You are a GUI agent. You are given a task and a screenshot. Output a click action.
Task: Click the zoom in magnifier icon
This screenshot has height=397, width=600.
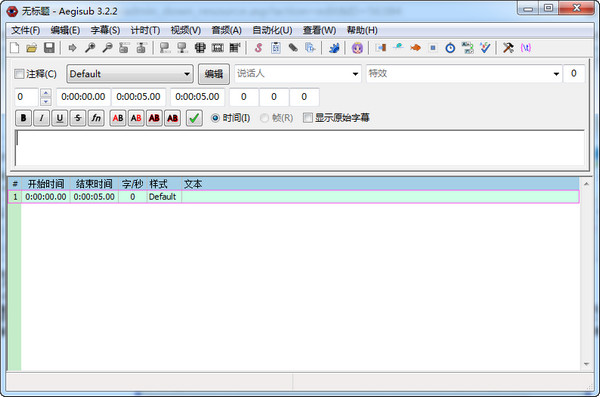click(x=90, y=48)
